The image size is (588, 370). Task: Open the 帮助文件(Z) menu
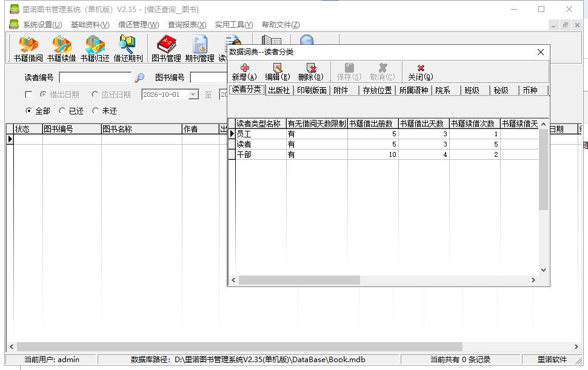pos(281,25)
